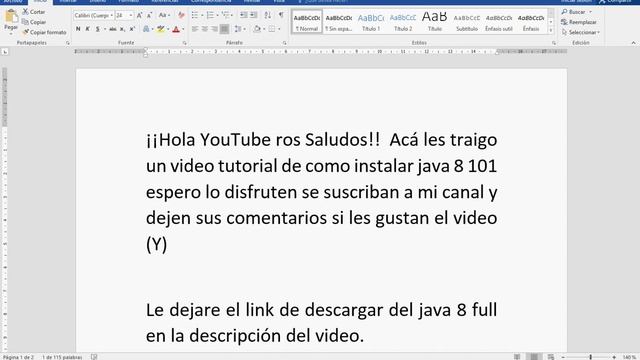Viewport: 640px width, 360px height.
Task: Click spelling check status icon
Action: [94, 357]
